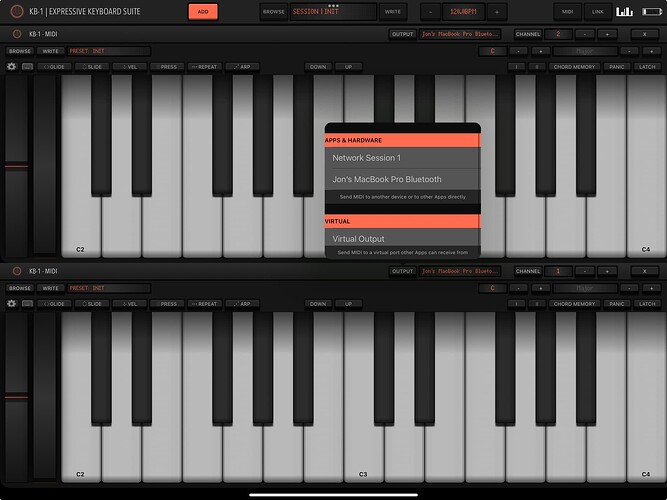Click power icon of top KB-1 MIDI
This screenshot has width=667, height=500.
pos(15,34)
